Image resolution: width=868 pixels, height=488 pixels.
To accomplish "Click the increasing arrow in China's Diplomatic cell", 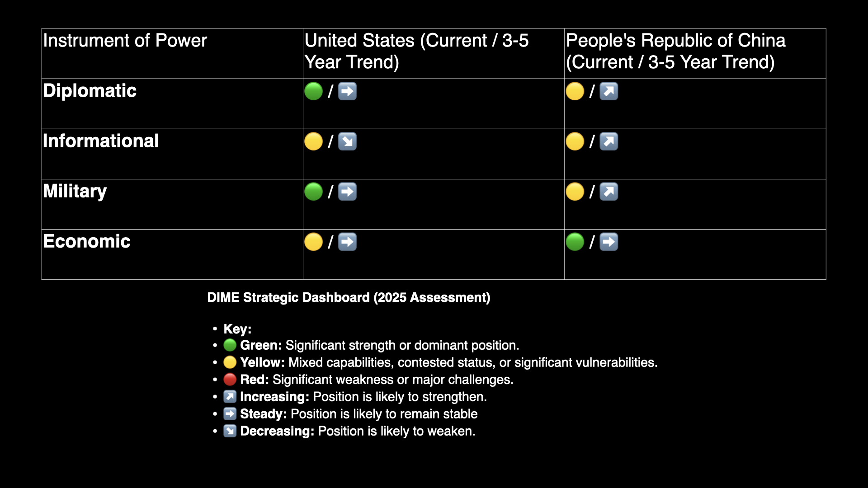I will click(609, 91).
